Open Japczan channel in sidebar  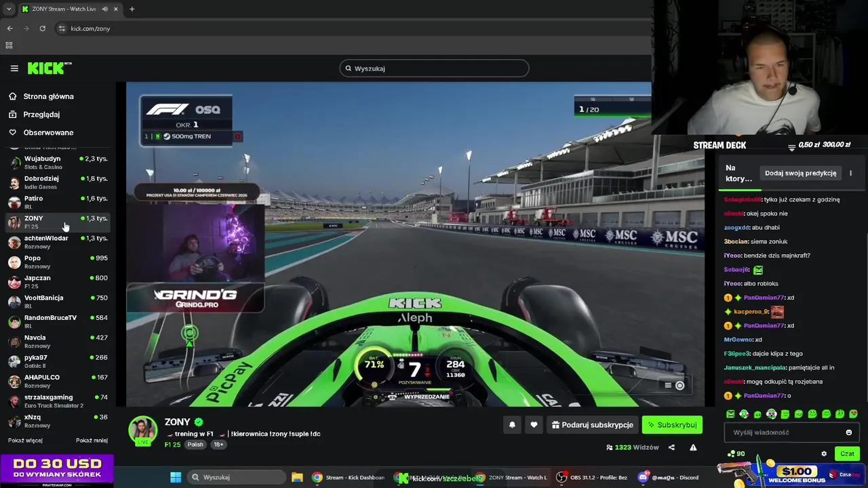coord(58,281)
